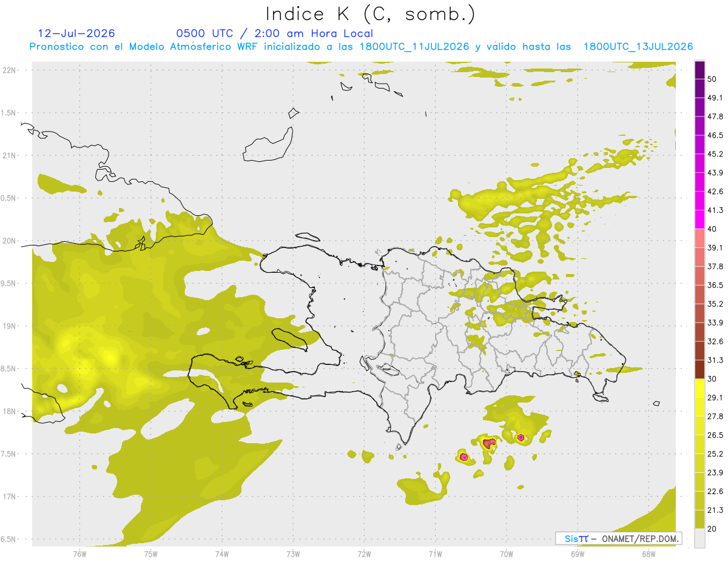Click the '36.5' colorbar value

point(715,285)
